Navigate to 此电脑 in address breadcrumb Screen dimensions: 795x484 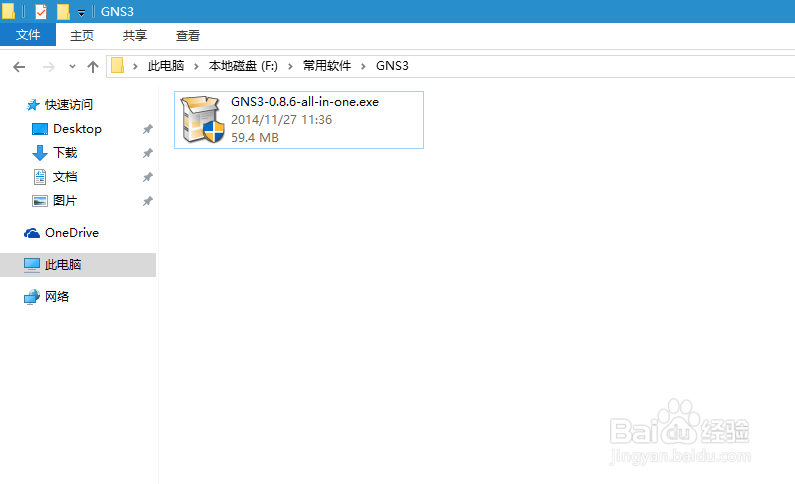click(166, 66)
